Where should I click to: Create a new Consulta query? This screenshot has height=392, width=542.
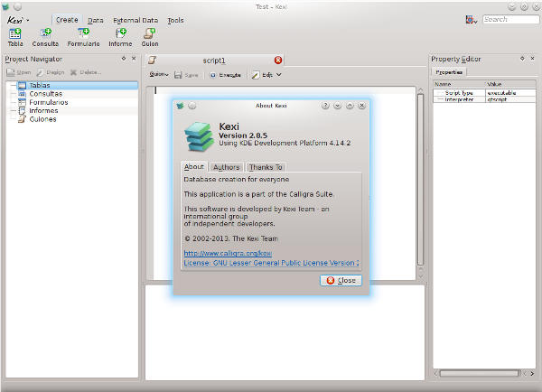click(45, 37)
